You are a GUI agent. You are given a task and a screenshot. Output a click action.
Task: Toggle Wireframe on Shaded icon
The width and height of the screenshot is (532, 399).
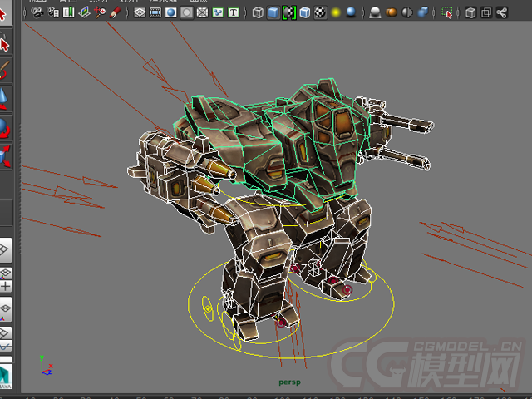pos(305,13)
